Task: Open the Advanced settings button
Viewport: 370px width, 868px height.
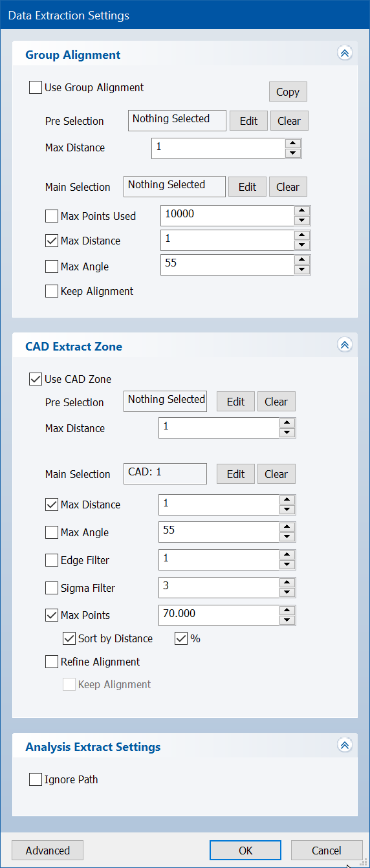Action: point(48,851)
